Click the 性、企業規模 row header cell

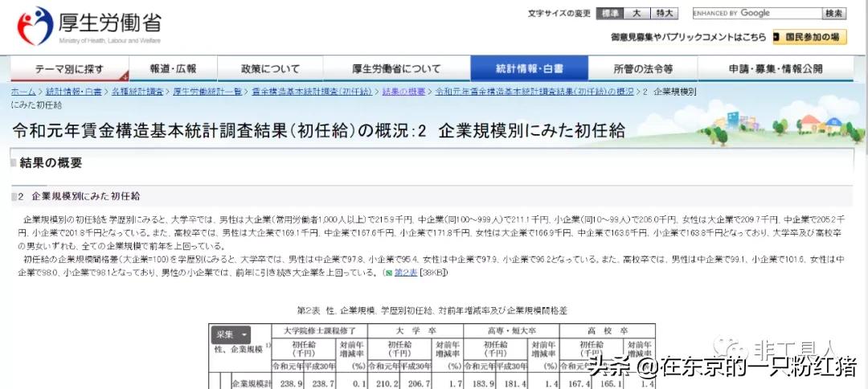click(x=240, y=349)
